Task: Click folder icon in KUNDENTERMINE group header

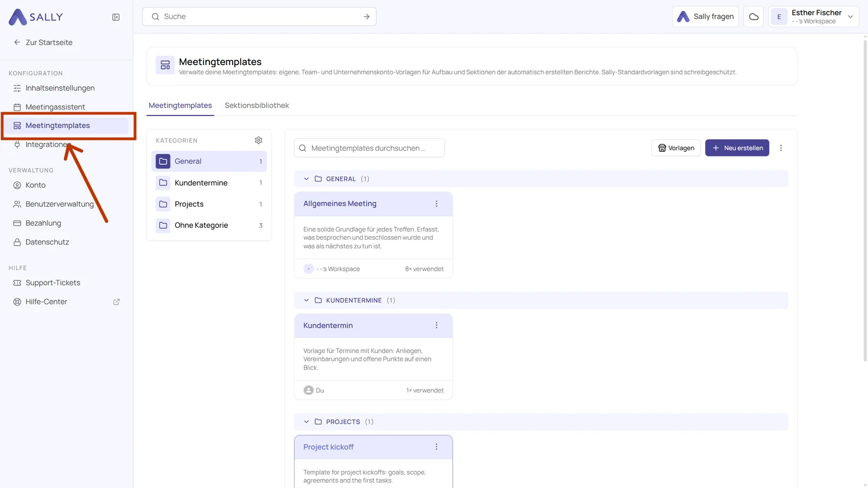Action: point(318,300)
